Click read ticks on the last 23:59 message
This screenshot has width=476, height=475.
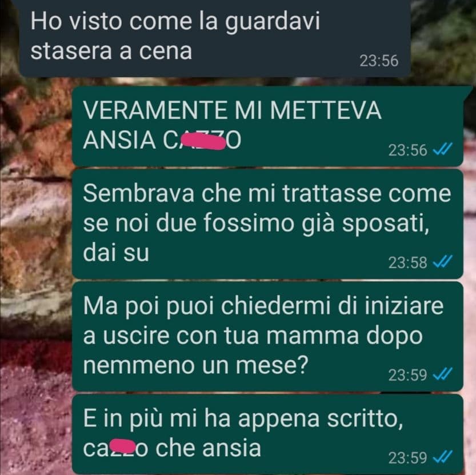[x=442, y=457]
